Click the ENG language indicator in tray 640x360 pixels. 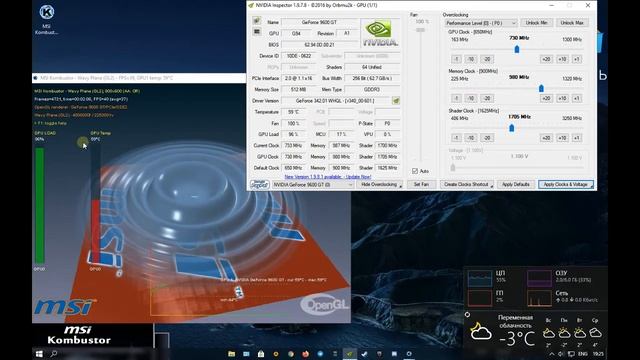[582, 354]
